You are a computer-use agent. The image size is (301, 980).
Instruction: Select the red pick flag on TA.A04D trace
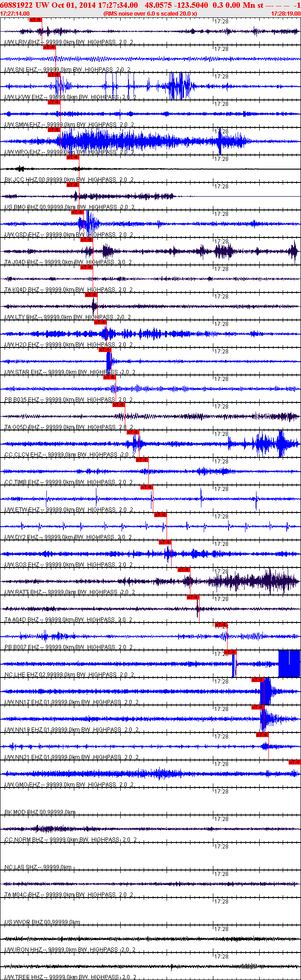click(193, 597)
